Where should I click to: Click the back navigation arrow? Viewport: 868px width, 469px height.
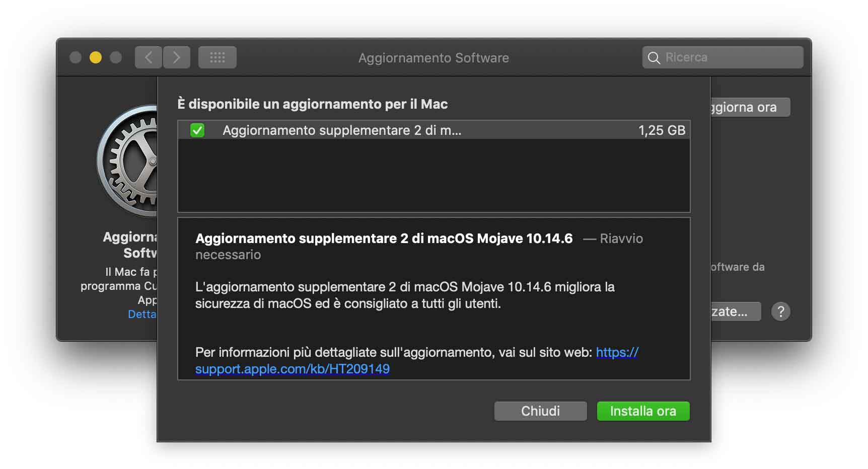coord(149,57)
